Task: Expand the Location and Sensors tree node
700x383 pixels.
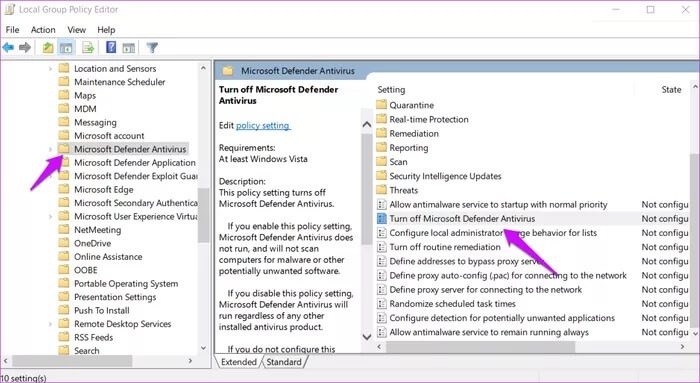Action: point(50,69)
